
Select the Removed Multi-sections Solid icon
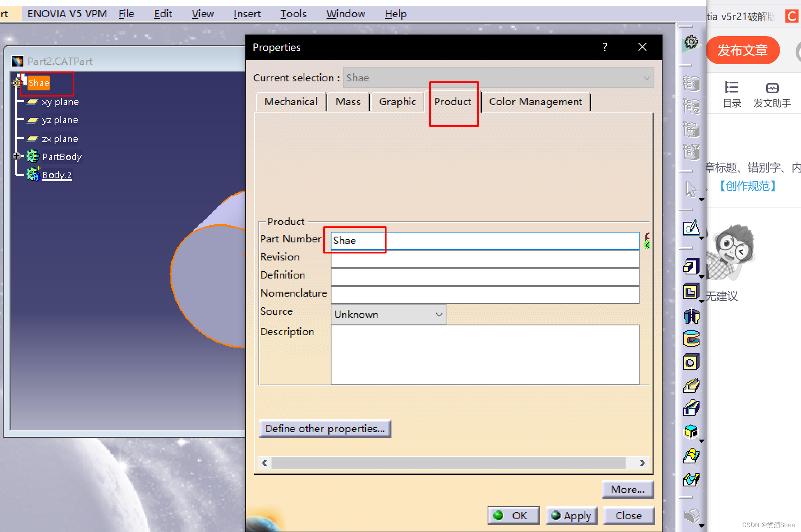pos(691,479)
